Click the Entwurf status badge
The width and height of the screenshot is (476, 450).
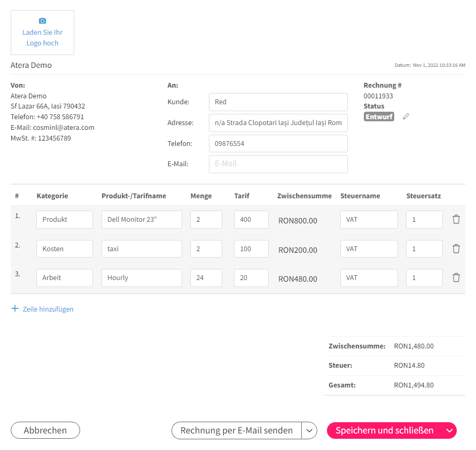[379, 117]
